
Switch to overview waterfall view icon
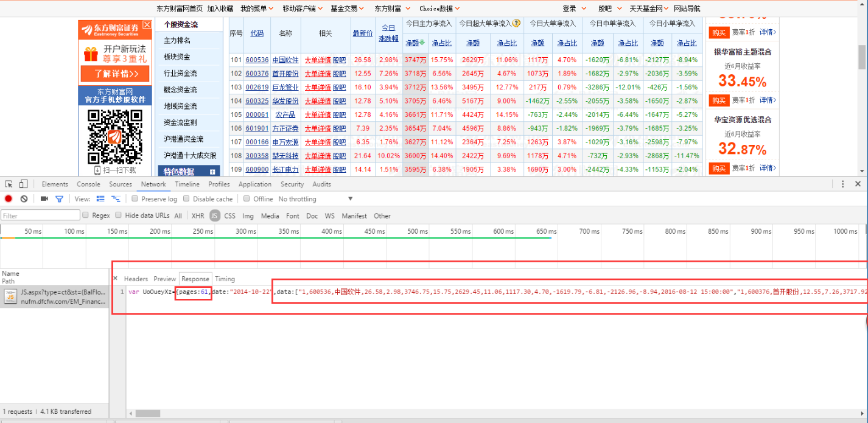point(115,199)
